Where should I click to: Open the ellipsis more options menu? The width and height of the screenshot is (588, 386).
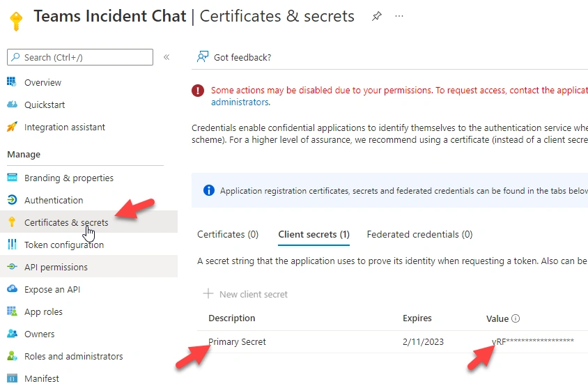399,16
